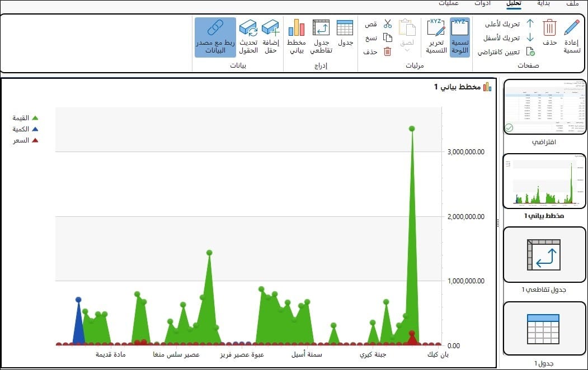Toggle link with data source button
588x370 pixels.
[215, 37]
